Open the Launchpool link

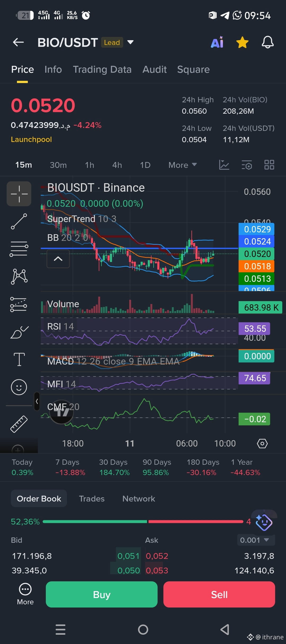click(31, 139)
